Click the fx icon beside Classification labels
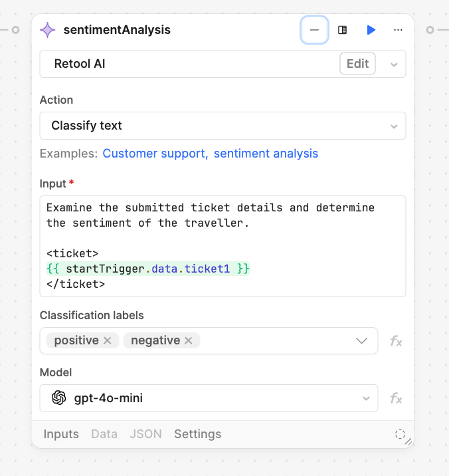This screenshot has height=476, width=449. (396, 341)
